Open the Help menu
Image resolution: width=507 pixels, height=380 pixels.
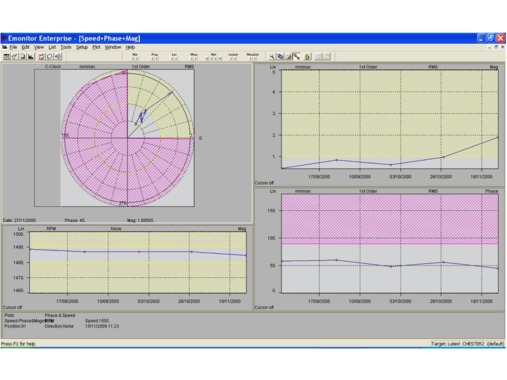point(130,47)
